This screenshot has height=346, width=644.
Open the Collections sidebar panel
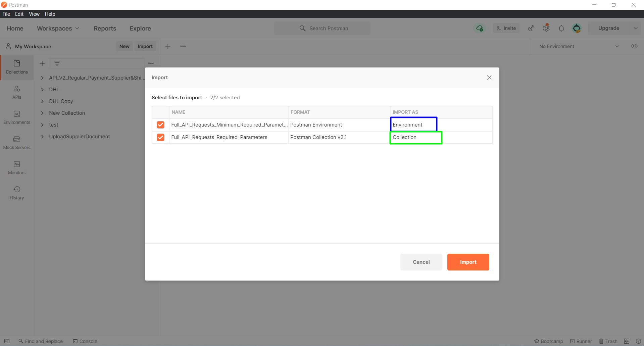(17, 67)
